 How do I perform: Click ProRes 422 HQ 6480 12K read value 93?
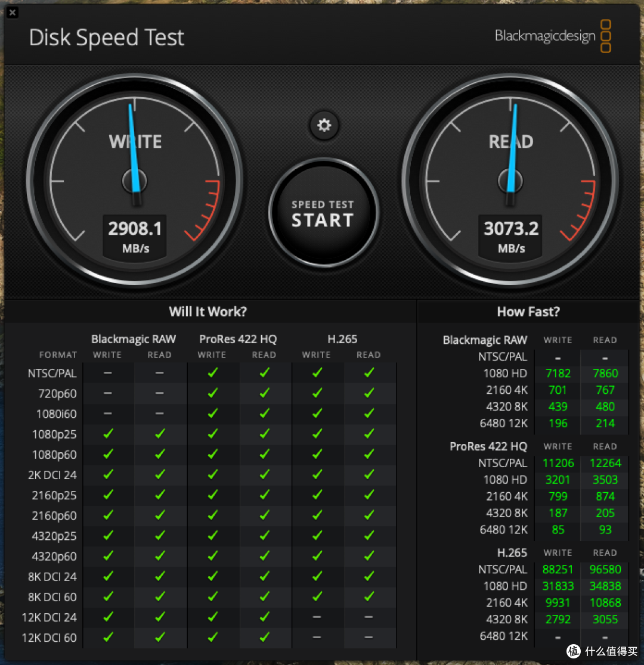[605, 530]
